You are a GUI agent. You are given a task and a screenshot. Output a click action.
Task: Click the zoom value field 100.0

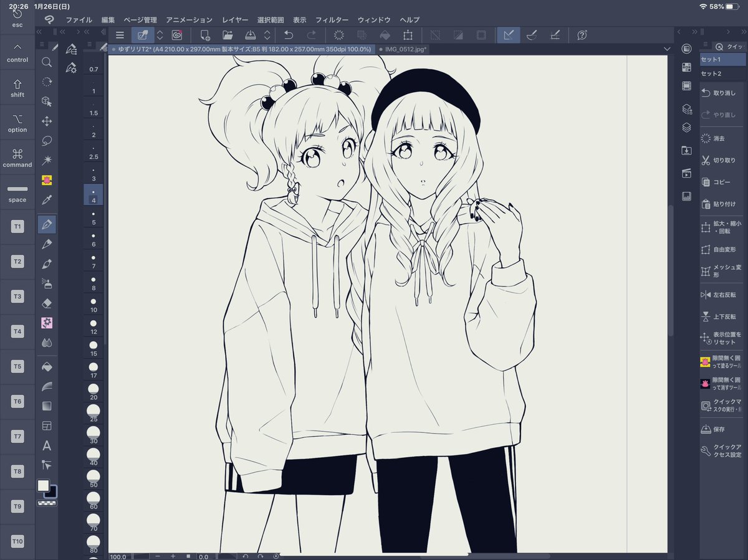point(120,556)
